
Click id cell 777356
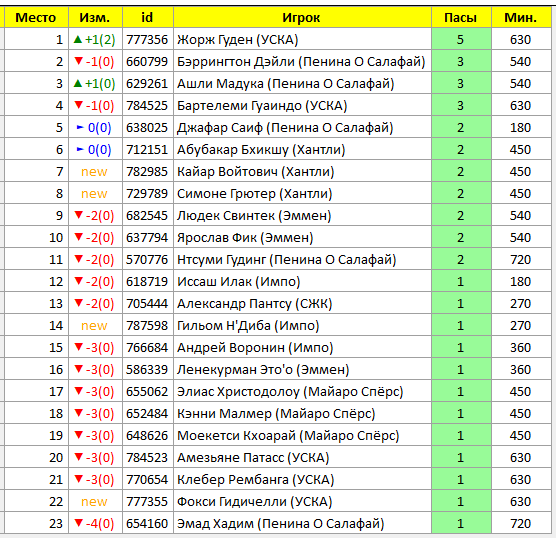click(x=148, y=39)
